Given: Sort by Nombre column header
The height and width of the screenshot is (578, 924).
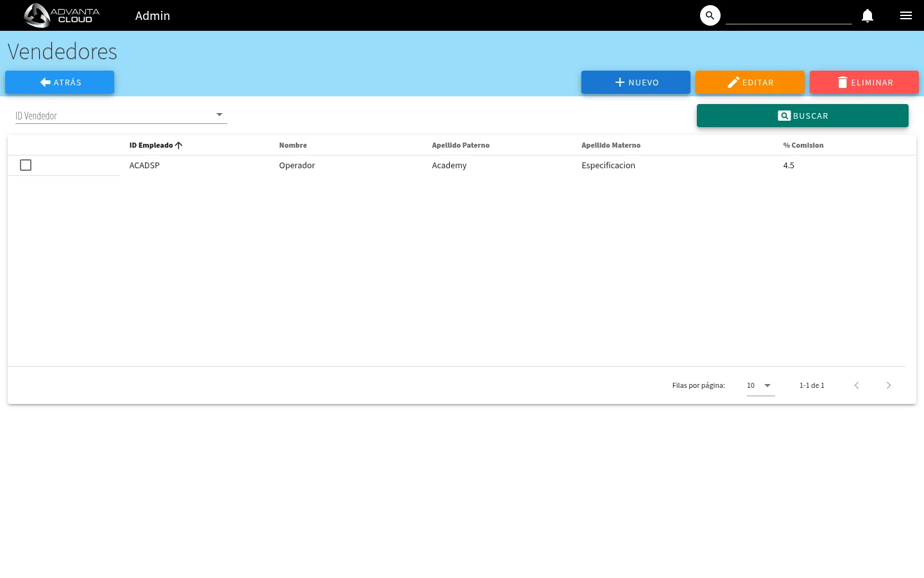Looking at the screenshot, I should click(x=293, y=145).
